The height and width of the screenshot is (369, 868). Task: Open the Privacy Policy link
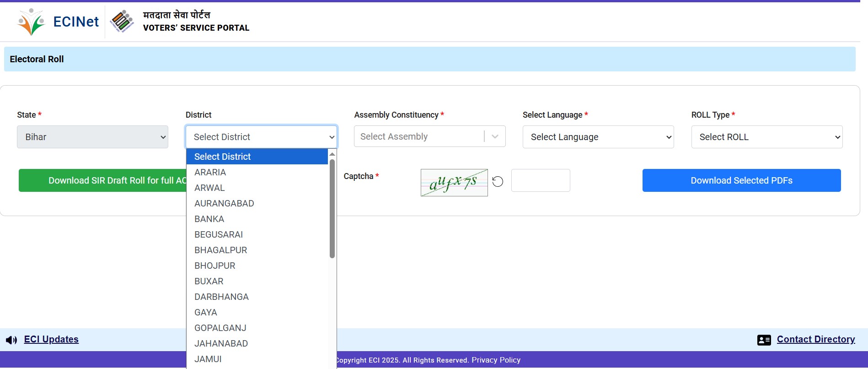[496, 360]
